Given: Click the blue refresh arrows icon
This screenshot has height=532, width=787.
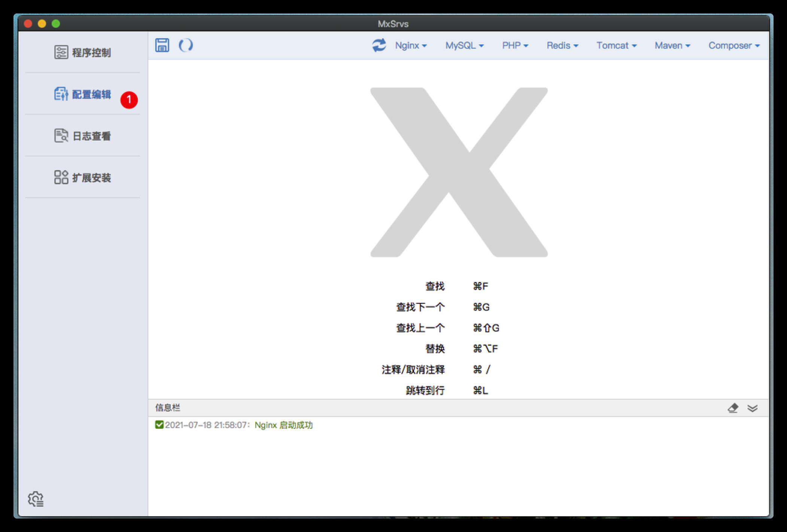Looking at the screenshot, I should tap(379, 45).
